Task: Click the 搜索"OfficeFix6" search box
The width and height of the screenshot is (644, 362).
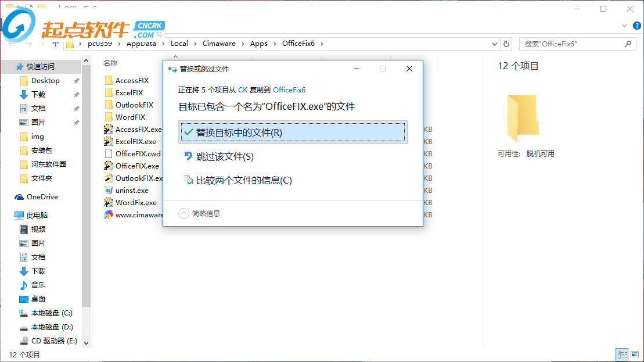Action: tap(577, 44)
